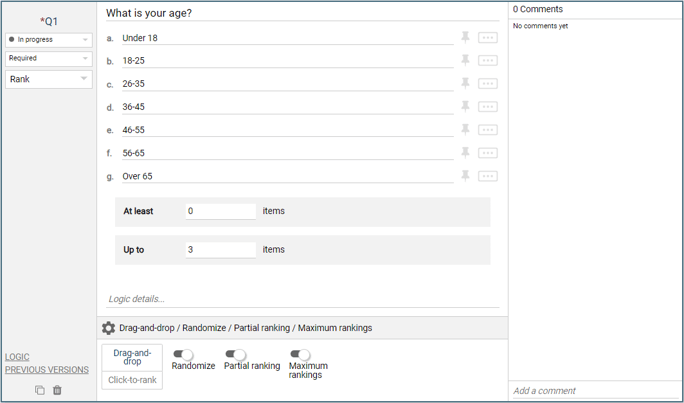Select the Drag-and-drop ranking mode
Screen dimensions: 684x403
coord(132,358)
